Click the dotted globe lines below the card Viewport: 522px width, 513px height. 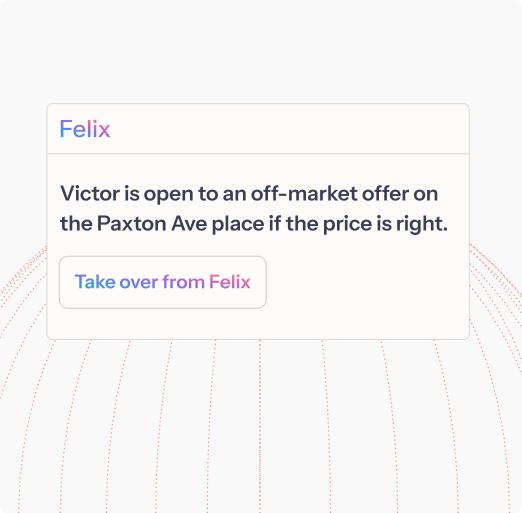tap(260, 427)
